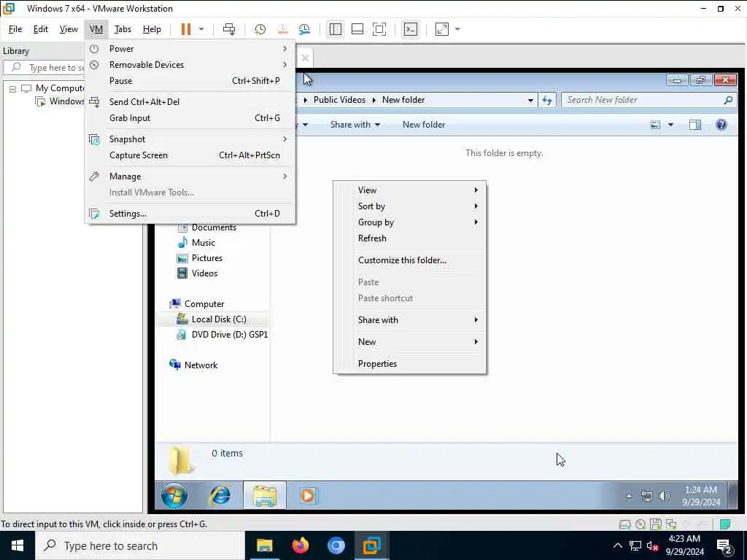
Task: Open the green message log icon in status bar
Action: click(x=725, y=524)
